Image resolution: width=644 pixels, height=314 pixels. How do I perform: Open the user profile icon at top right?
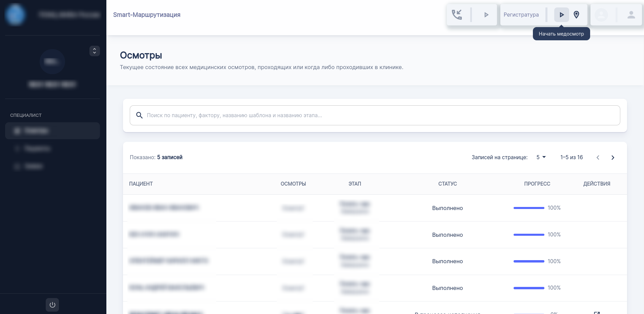coord(631,15)
